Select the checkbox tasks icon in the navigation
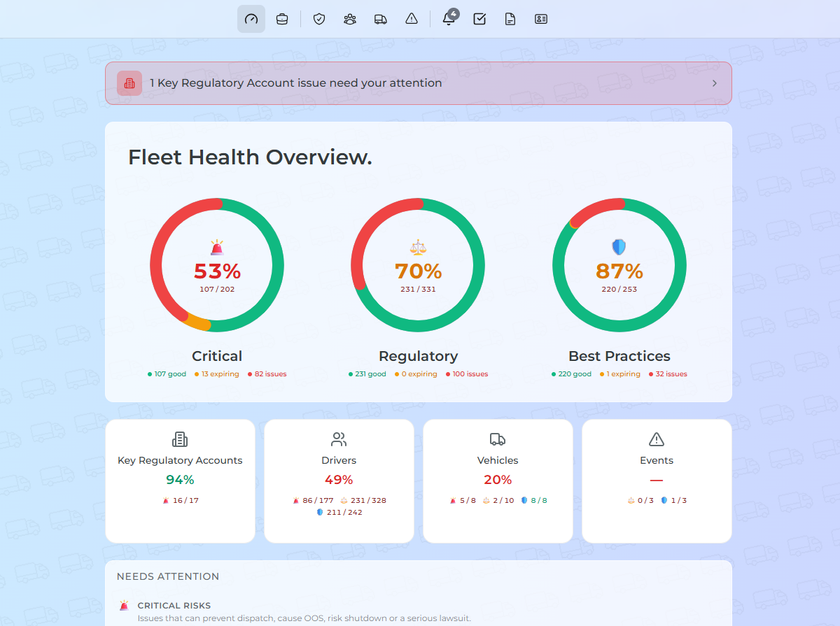The width and height of the screenshot is (840, 626). point(479,19)
